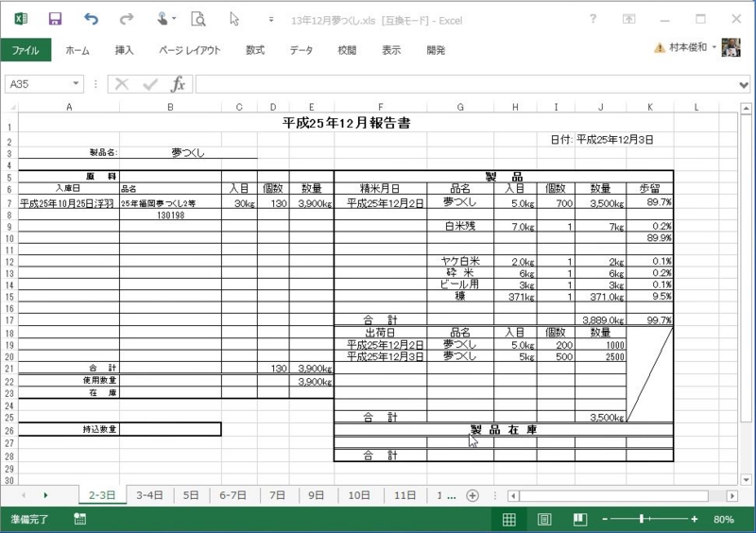Select the 製品在庫 header cell
The height and width of the screenshot is (533, 756).
(x=504, y=429)
